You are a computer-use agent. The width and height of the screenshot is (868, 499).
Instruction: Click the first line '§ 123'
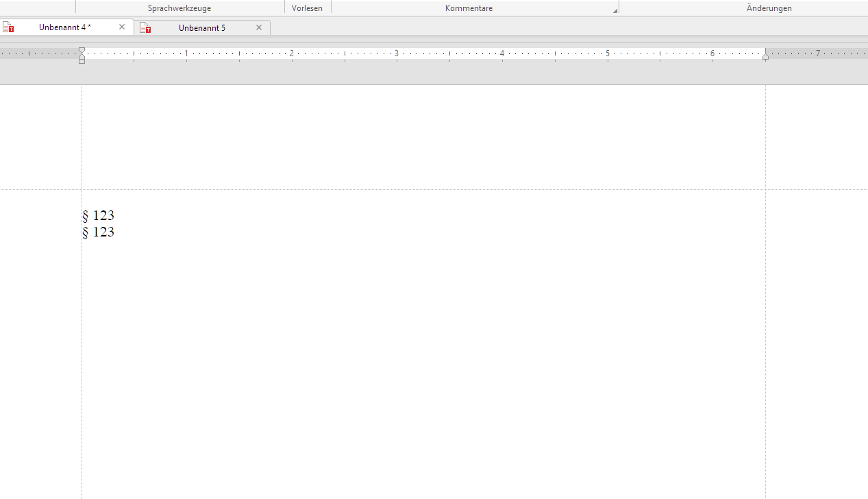(x=98, y=216)
